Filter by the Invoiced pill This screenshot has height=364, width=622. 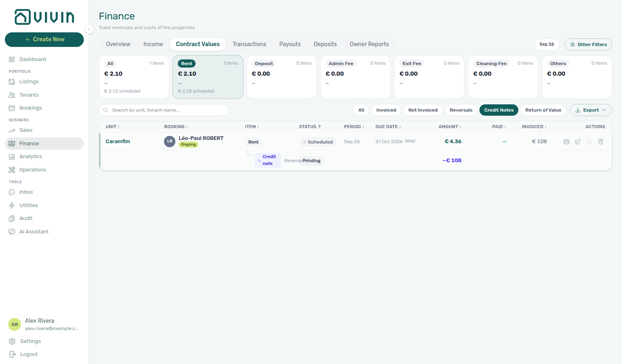[386, 110]
